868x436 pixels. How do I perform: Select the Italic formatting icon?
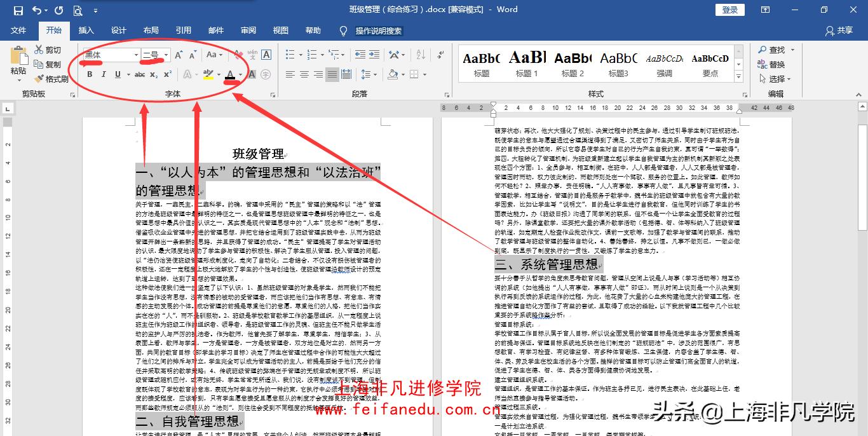coord(104,74)
